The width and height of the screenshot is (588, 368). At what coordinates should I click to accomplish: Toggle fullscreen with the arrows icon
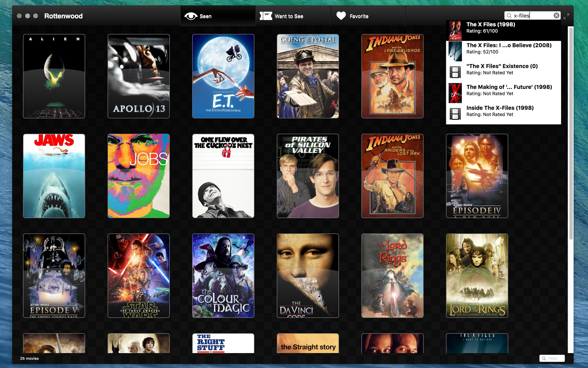pos(566,16)
